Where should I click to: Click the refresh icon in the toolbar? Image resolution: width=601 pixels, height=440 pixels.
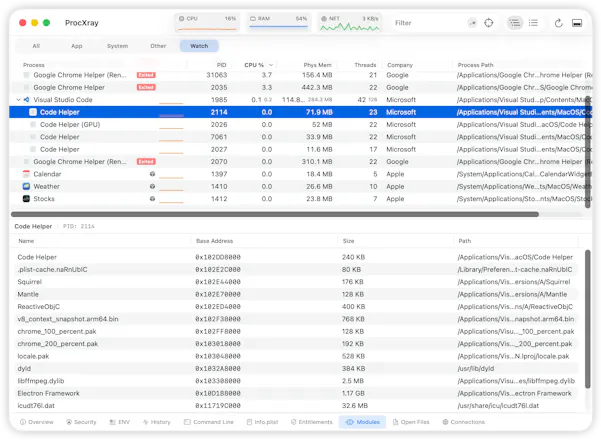[558, 23]
